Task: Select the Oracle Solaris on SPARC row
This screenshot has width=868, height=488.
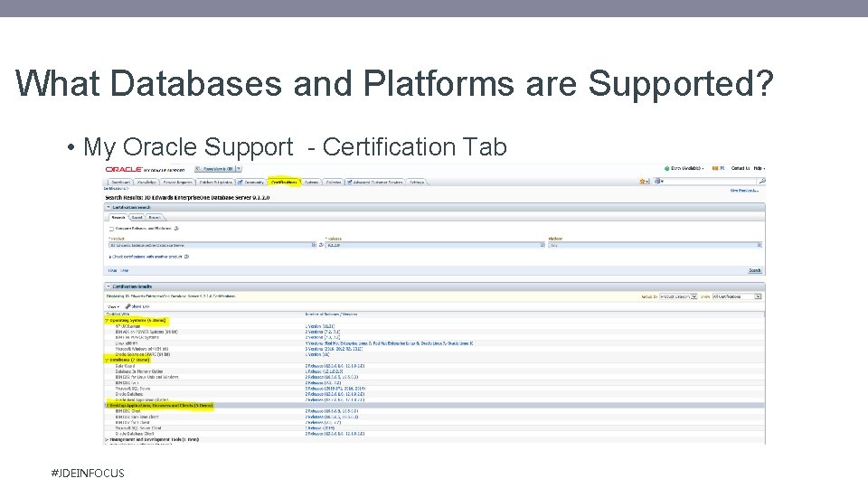Action: pyautogui.click(x=435, y=354)
